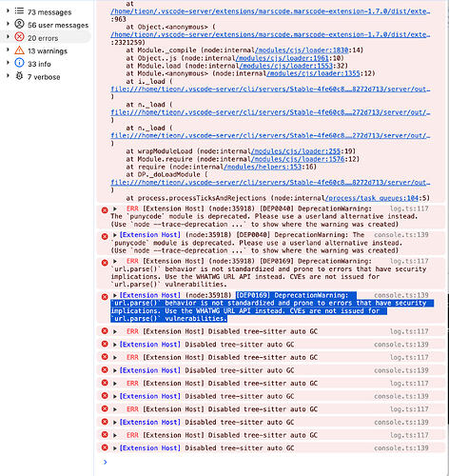Expand the 7 verbose group arrow
This screenshot has width=449, height=476.
coord(8,76)
